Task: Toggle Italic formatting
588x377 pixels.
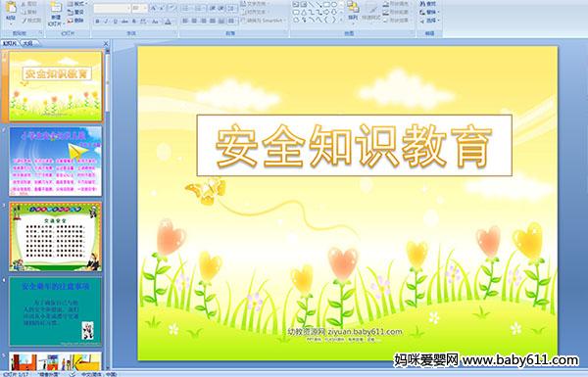Action: (x=106, y=22)
